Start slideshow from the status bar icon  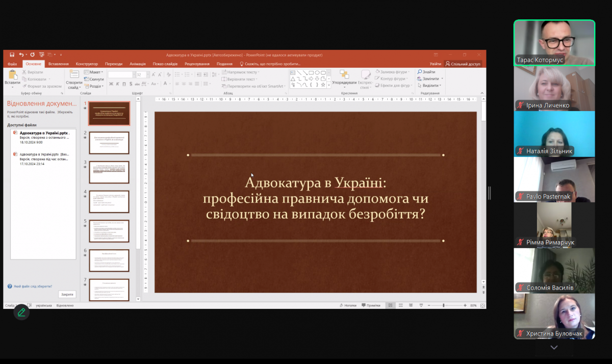421,305
